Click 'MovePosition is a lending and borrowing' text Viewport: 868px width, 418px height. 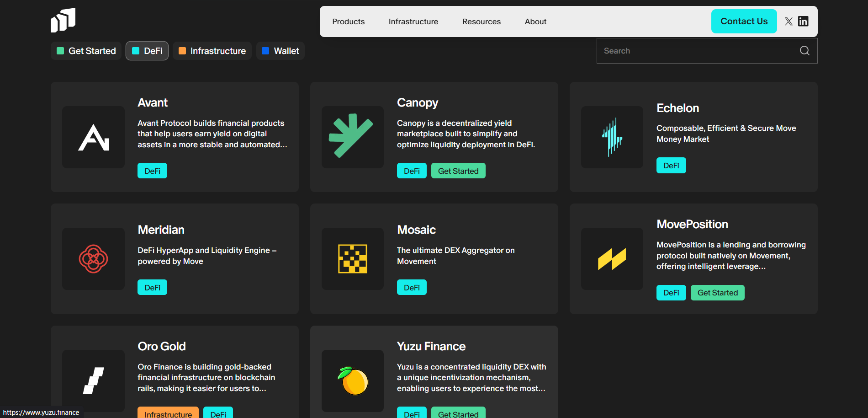tap(731, 256)
